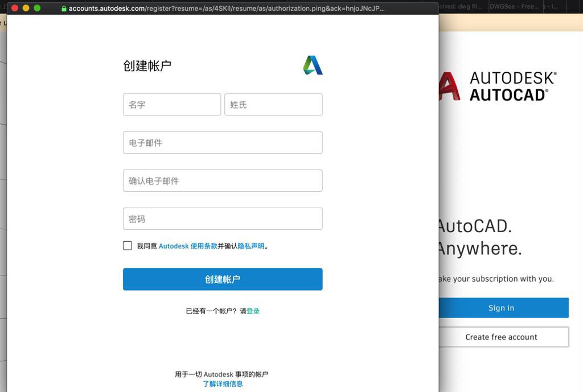583x392 pixels.
Task: Close the registration window with red button
Action: tap(14, 8)
